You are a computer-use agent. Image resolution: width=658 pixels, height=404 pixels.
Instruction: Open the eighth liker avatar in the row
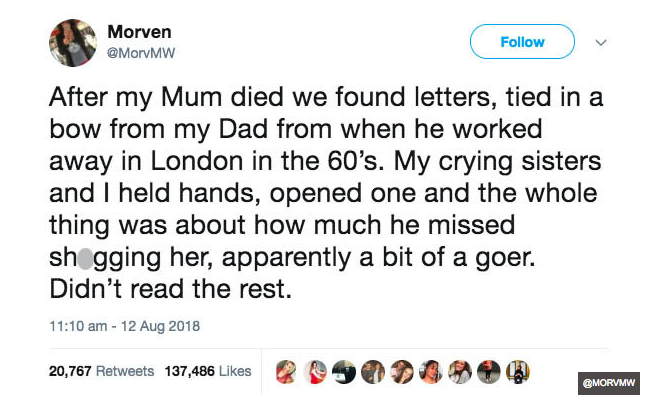tap(488, 371)
